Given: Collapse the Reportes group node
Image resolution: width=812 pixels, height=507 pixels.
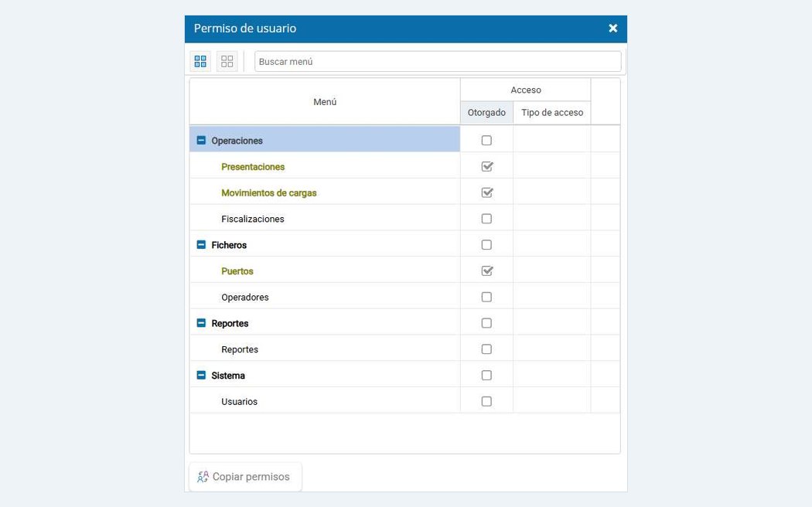Looking at the screenshot, I should [201, 323].
